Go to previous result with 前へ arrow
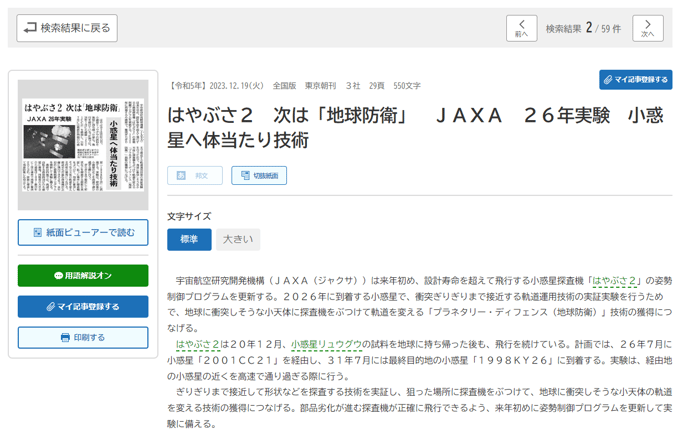Viewport: 688px width, 435px height. [x=521, y=28]
